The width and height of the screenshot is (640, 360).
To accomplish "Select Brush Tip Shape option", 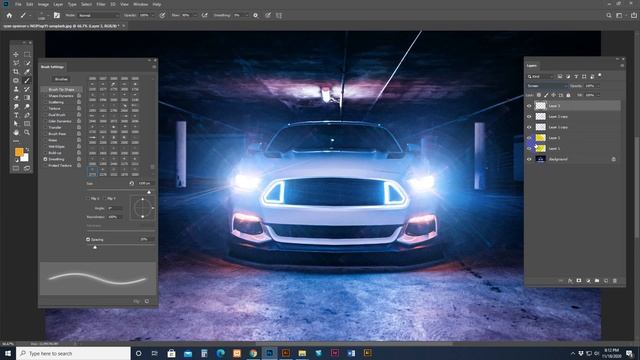I will coord(61,89).
